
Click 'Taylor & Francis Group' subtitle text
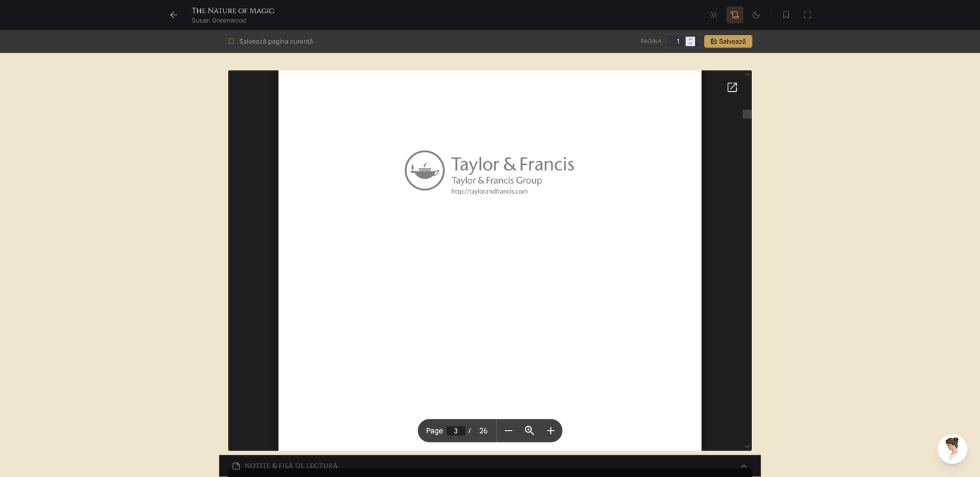tap(497, 180)
